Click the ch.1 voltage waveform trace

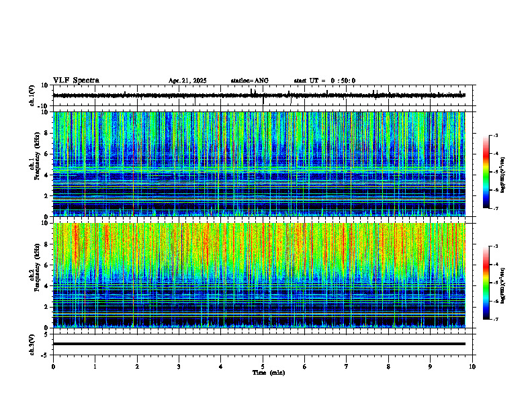tap(259, 95)
